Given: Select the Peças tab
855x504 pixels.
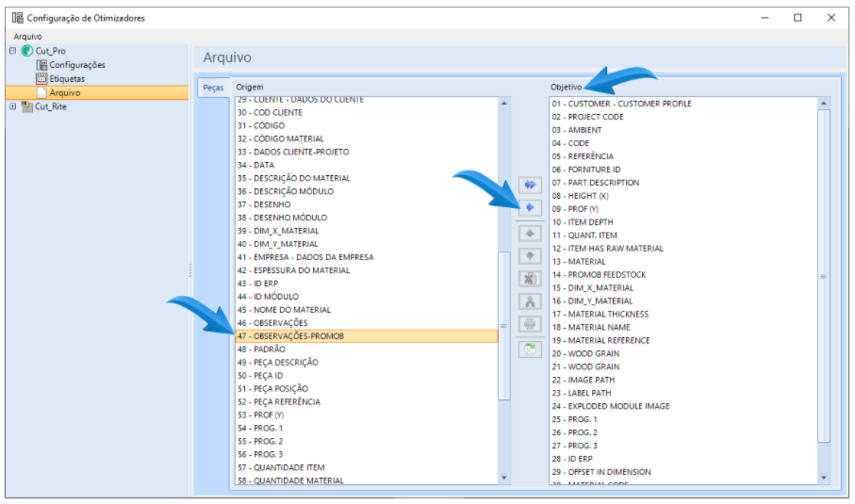Looking at the screenshot, I should click(x=213, y=88).
